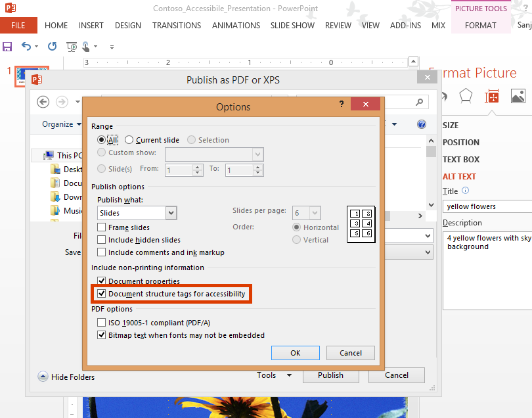Click the Save icon in Quick Access Toolbar
532x418 pixels.
point(7,47)
